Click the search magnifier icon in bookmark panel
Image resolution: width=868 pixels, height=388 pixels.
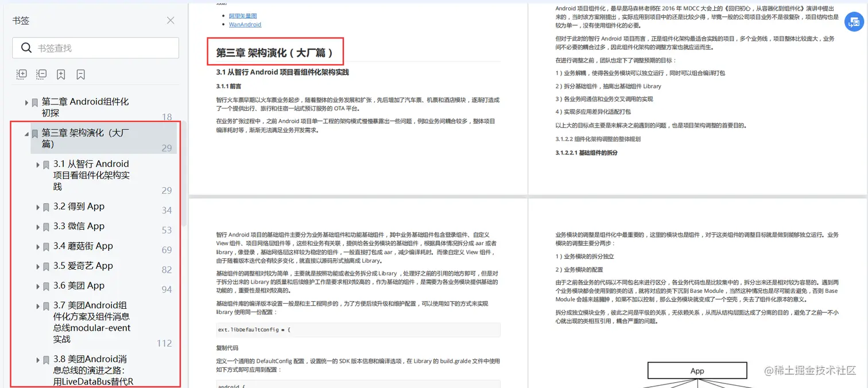coord(26,48)
